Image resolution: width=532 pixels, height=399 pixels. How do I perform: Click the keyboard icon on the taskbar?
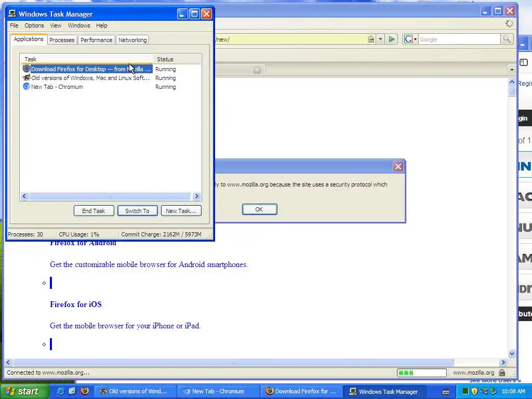click(x=446, y=392)
